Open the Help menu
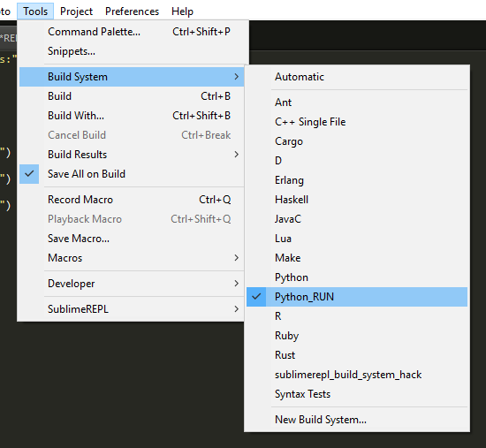The image size is (486, 448). 182,11
